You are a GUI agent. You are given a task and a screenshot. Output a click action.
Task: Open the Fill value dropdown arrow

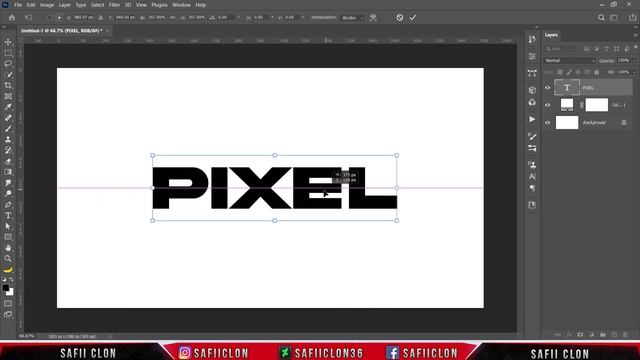(x=634, y=72)
